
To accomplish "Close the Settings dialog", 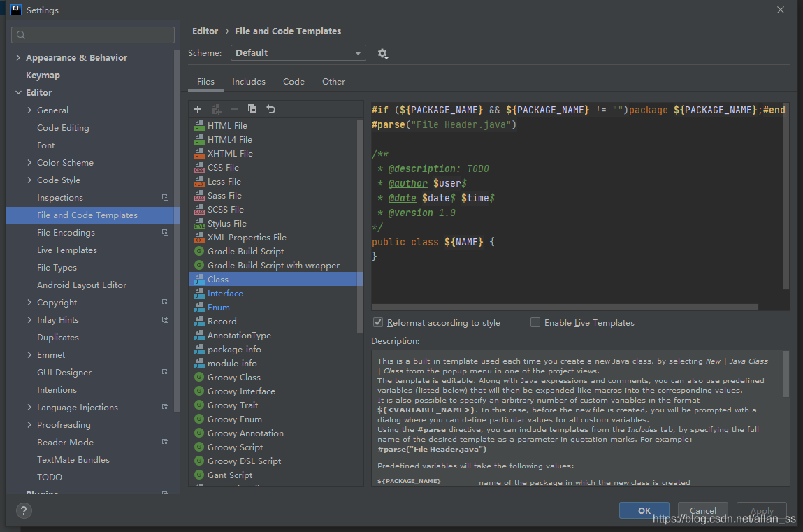I will (x=781, y=10).
